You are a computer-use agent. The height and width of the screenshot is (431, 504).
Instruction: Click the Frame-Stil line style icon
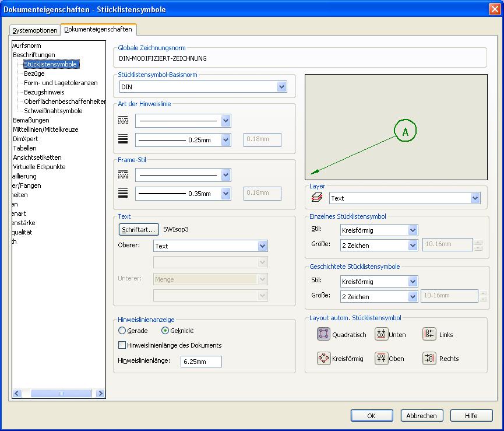pos(123,174)
